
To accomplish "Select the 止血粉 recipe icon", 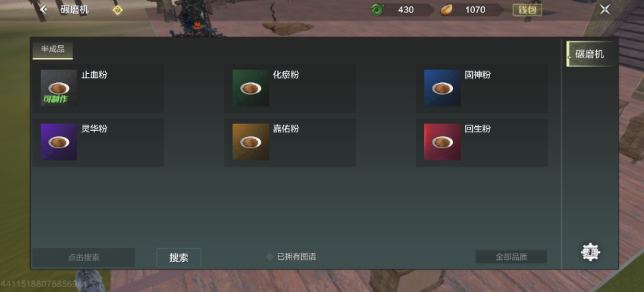I will pyautogui.click(x=59, y=88).
